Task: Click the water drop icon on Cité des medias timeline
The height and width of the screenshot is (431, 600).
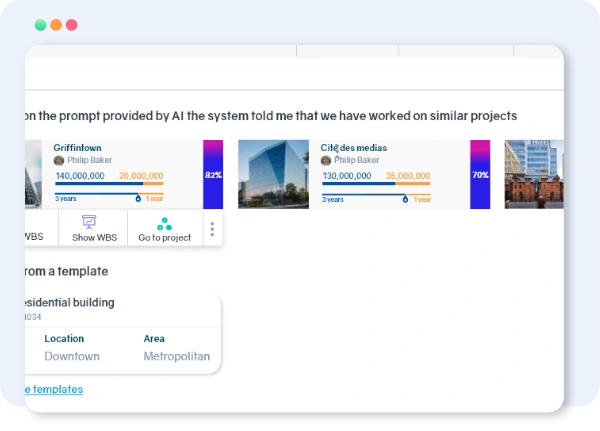Action: point(405,199)
